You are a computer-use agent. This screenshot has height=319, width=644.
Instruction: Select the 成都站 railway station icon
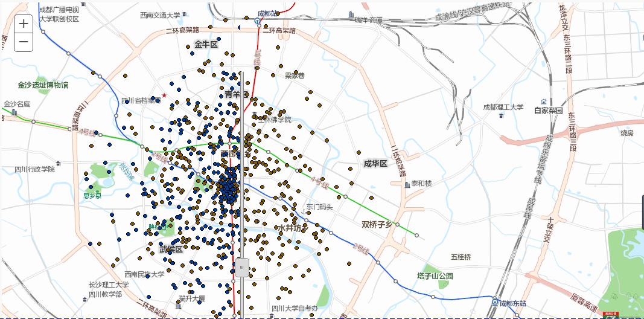(x=257, y=20)
